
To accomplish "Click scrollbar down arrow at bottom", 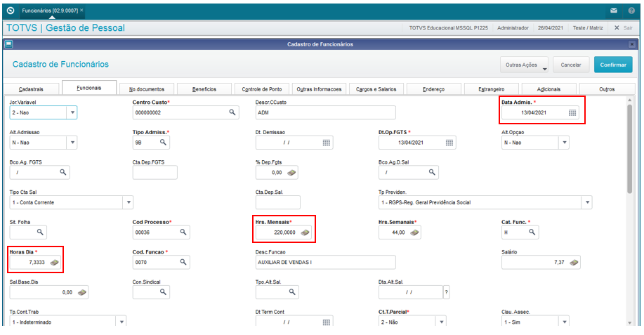I will 630,323.
